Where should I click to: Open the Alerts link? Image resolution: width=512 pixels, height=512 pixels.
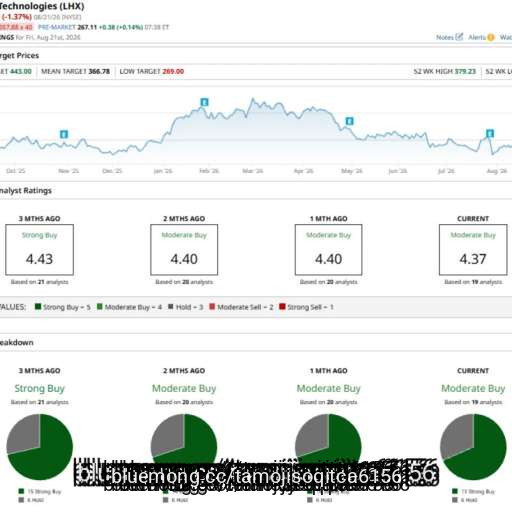coord(477,37)
